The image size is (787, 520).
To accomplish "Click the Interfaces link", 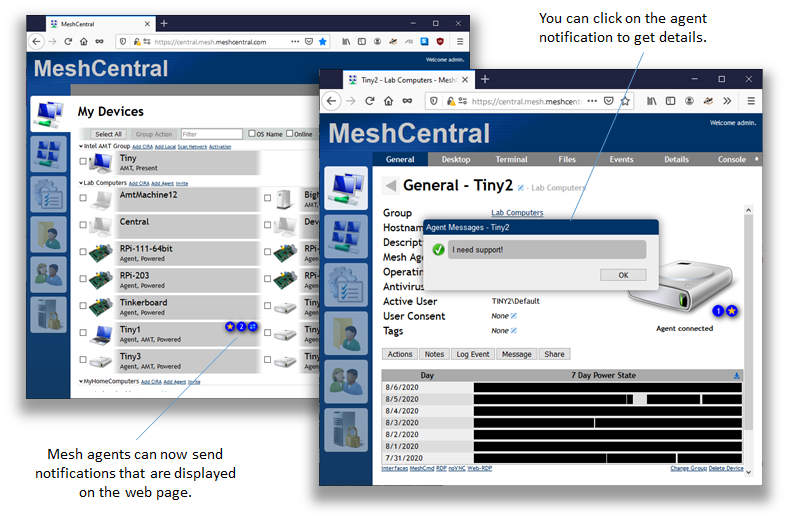I will (x=395, y=468).
